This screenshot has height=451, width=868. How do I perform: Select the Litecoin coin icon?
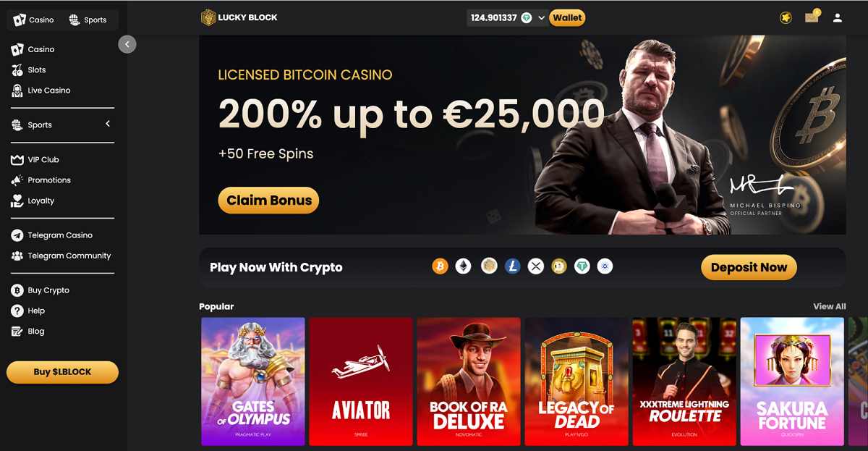pos(513,266)
